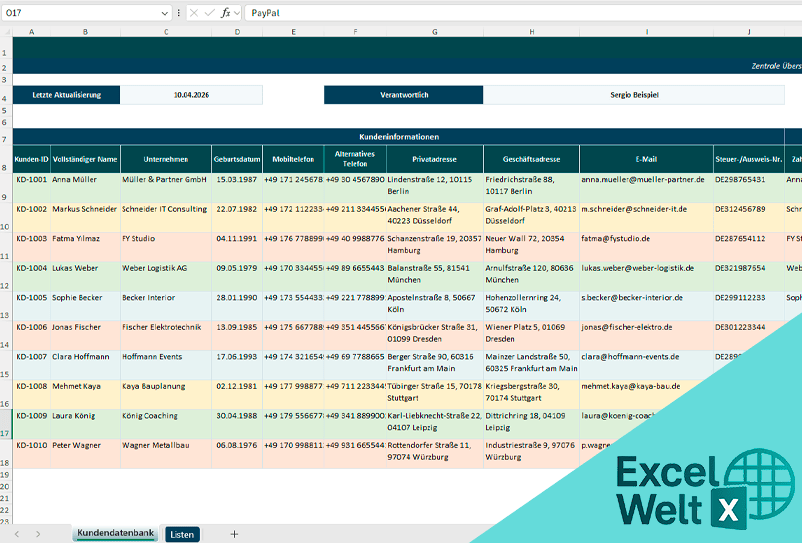Click the tax number DE298765431
This screenshot has width=802, height=543.
point(749,188)
